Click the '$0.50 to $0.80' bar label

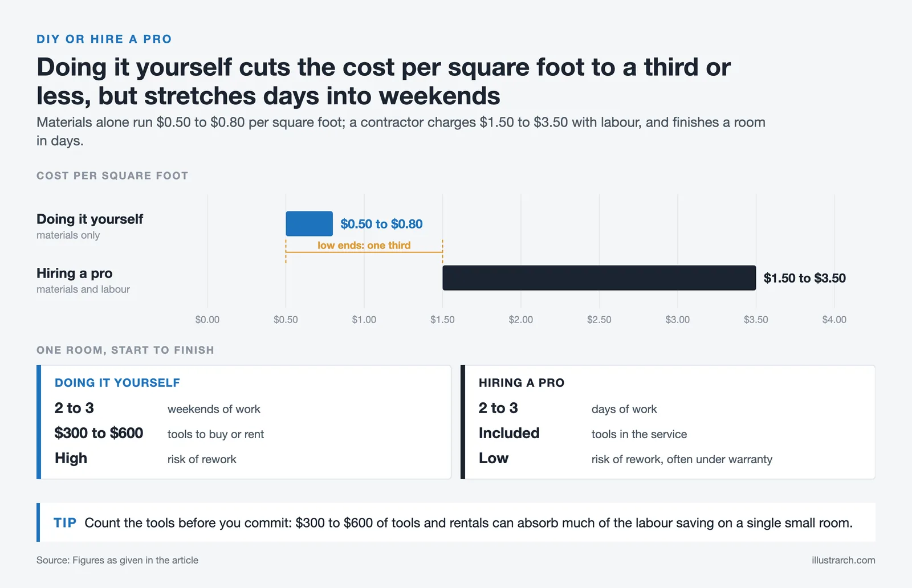(x=381, y=224)
